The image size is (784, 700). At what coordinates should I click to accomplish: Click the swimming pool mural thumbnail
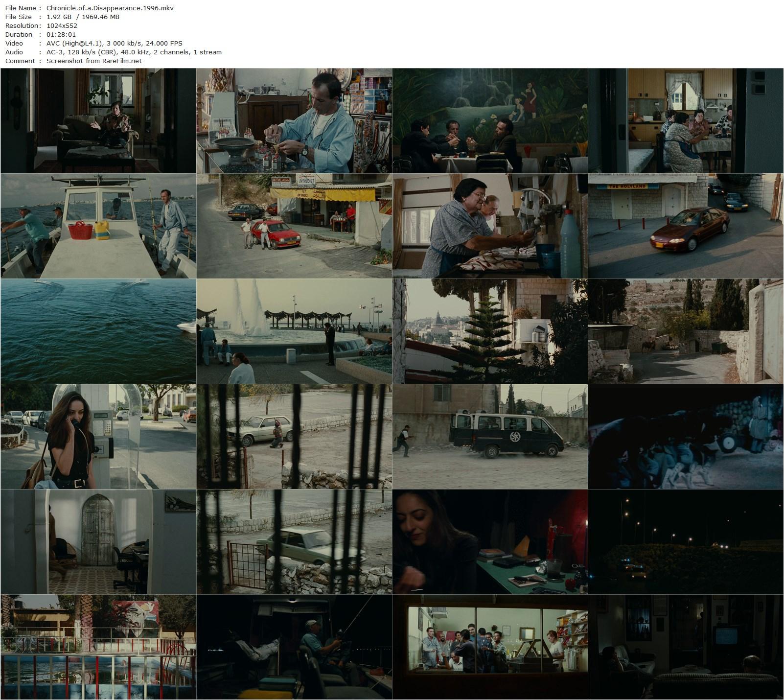coord(98,647)
